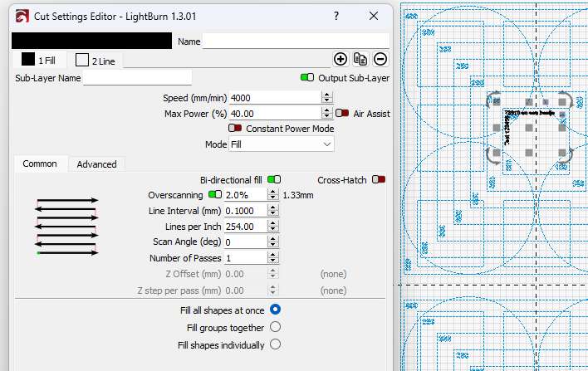Switch to the 1 Fill sub-layer tab
The image size is (588, 371).
coord(39,60)
